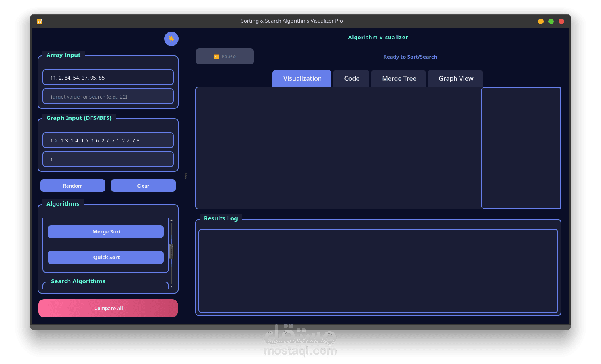Click the yellow minimize window button
The height and width of the screenshot is (364, 601).
coord(541,21)
